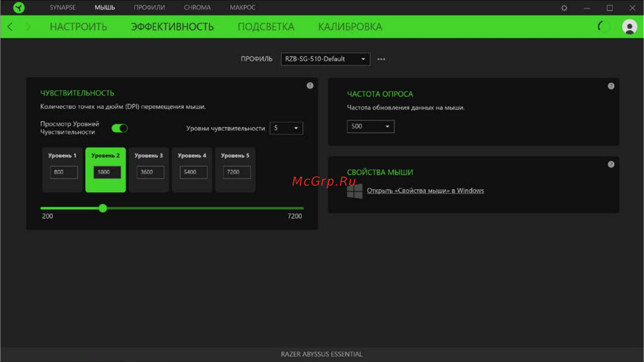Select the Уровень 4 stage card
644x362 pixels.
tap(192, 170)
